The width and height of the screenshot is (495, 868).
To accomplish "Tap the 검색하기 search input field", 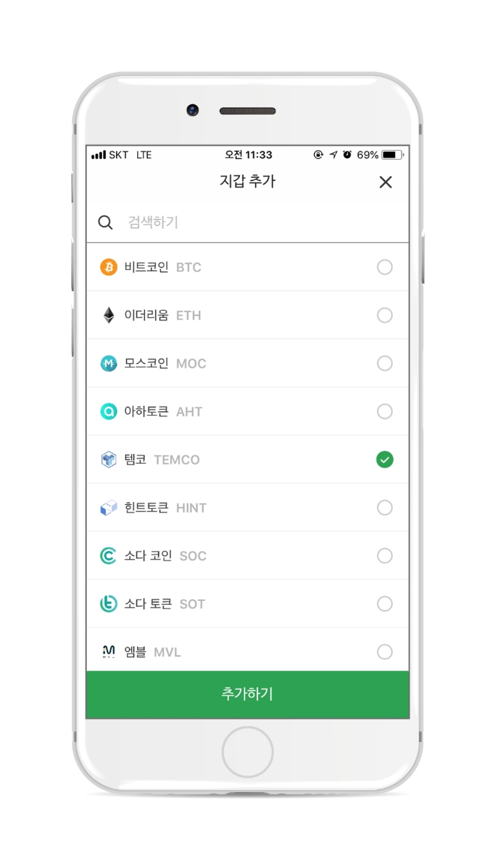I will tap(225, 222).
